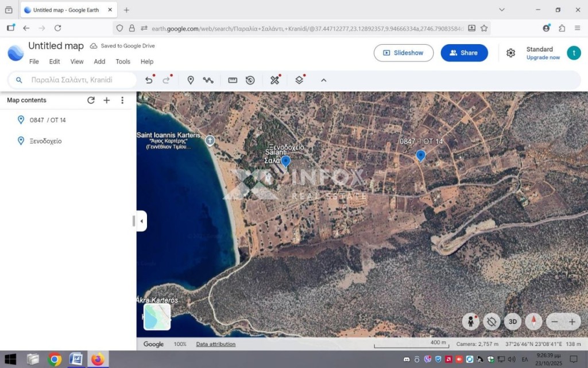Screen dimensions: 588x368
Task: Click the Redo arrow in toolbar
Action: click(166, 80)
